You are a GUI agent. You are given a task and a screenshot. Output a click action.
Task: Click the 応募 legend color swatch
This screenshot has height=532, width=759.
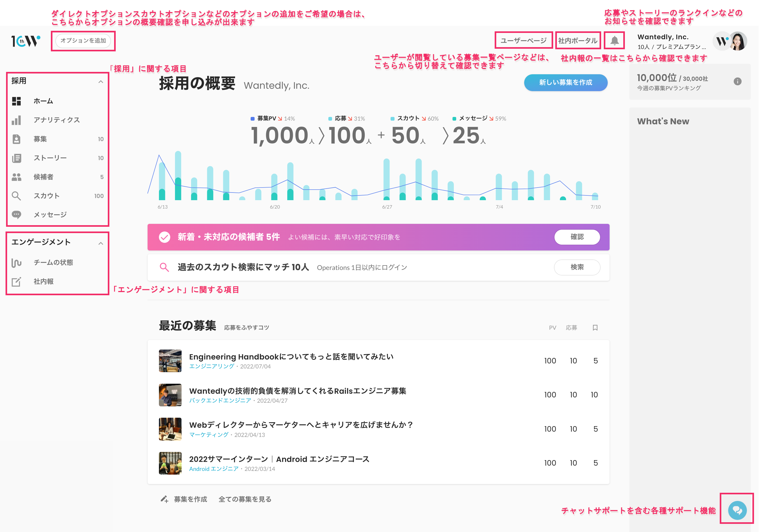click(330, 119)
